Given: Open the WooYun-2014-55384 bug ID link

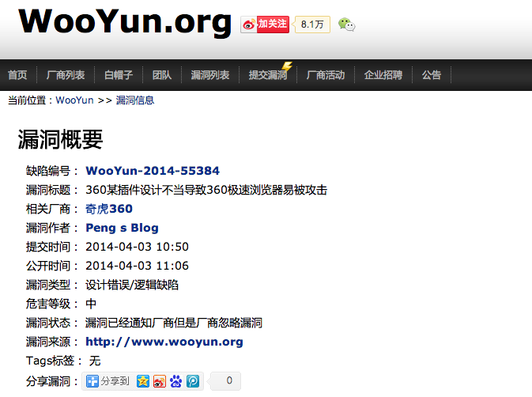Looking at the screenshot, I should [x=153, y=171].
